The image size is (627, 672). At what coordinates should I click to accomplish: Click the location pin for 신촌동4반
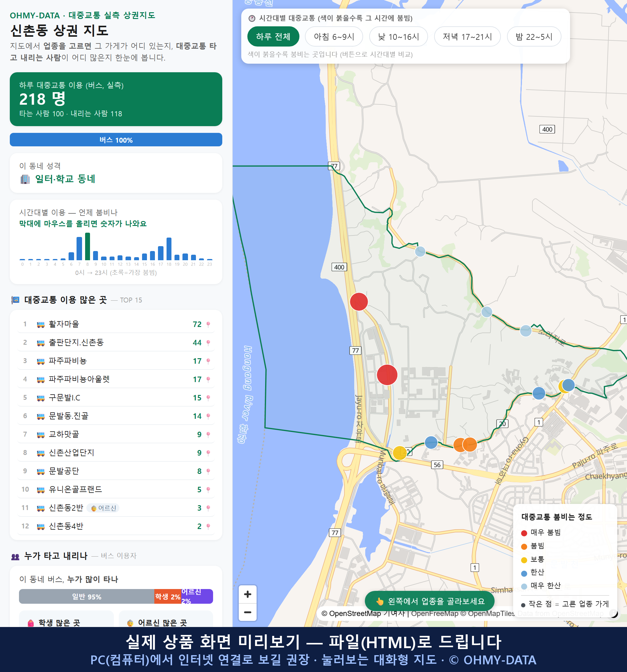pos(208,526)
